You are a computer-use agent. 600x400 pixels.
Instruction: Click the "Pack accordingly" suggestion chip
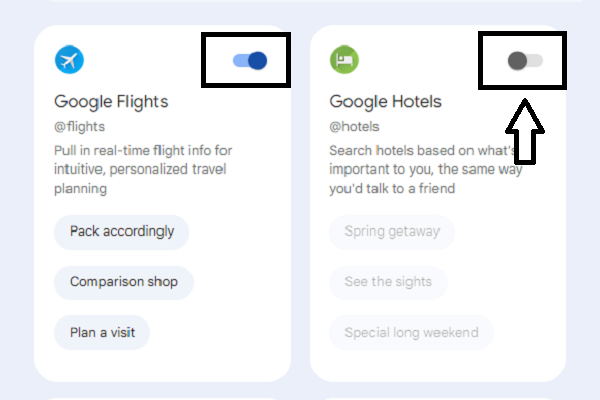(122, 232)
